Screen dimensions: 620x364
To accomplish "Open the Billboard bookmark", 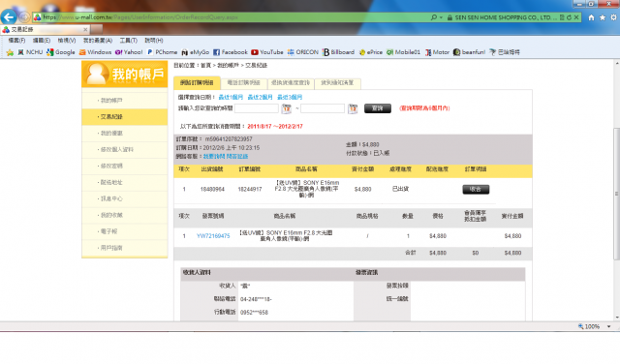I will 338,52.
